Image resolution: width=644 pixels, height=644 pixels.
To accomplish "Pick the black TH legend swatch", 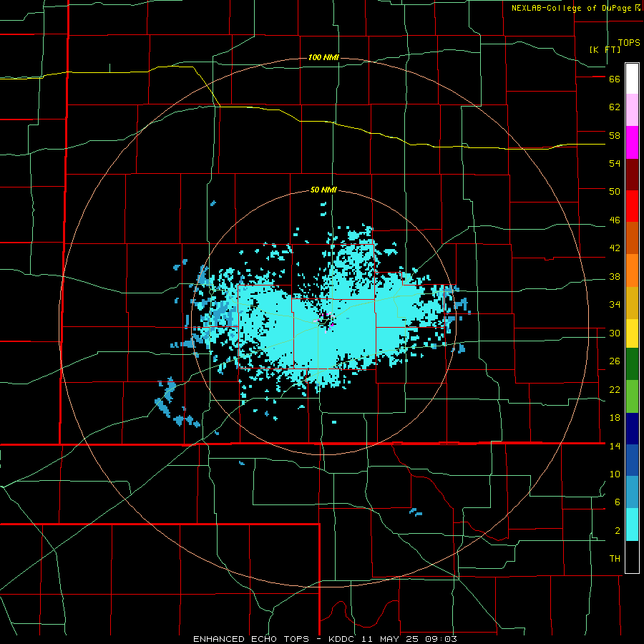I will 632,557.
